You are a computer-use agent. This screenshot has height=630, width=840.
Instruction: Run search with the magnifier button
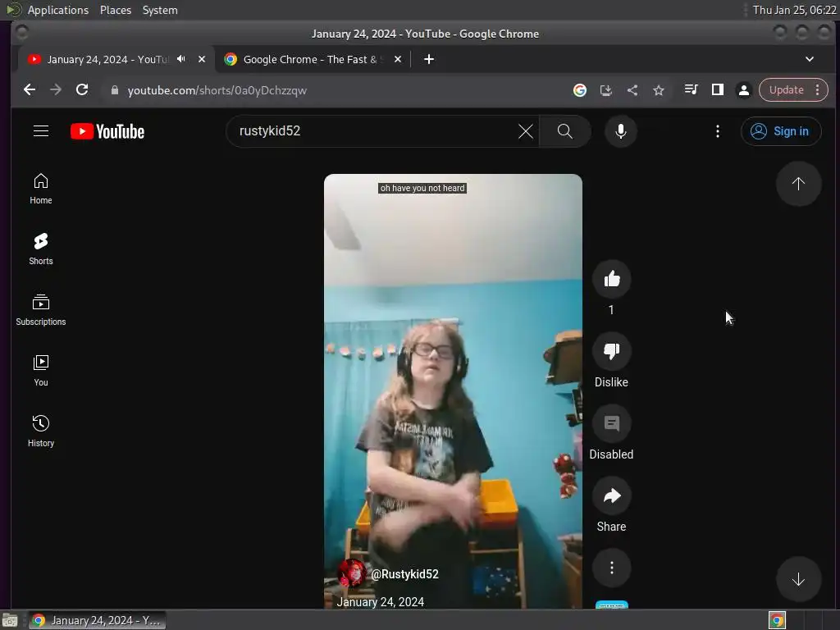pyautogui.click(x=564, y=131)
